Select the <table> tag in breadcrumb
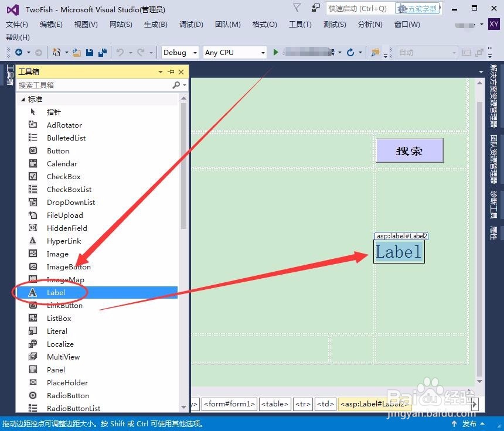Screen dimensions: 504x431 pos(275,404)
